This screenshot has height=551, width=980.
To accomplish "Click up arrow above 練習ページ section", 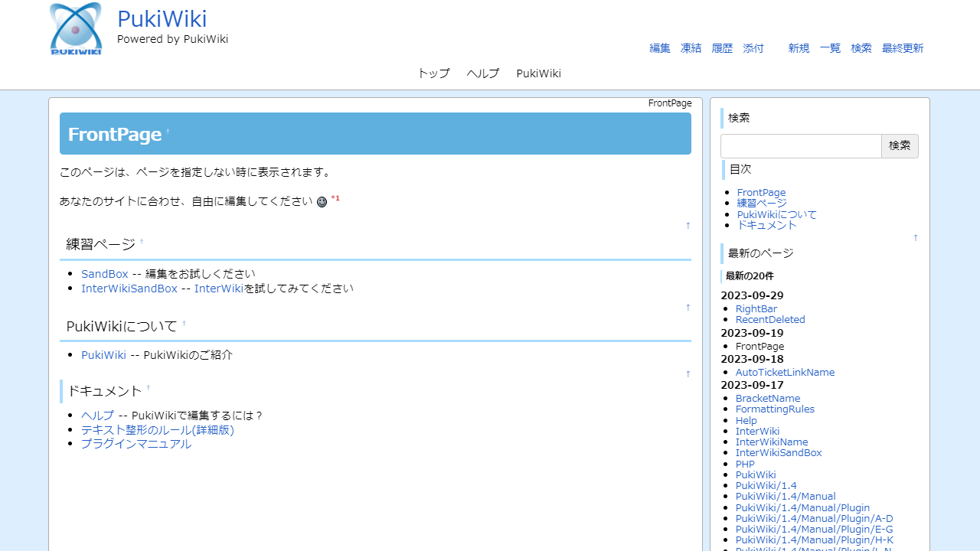I will pyautogui.click(x=688, y=225).
